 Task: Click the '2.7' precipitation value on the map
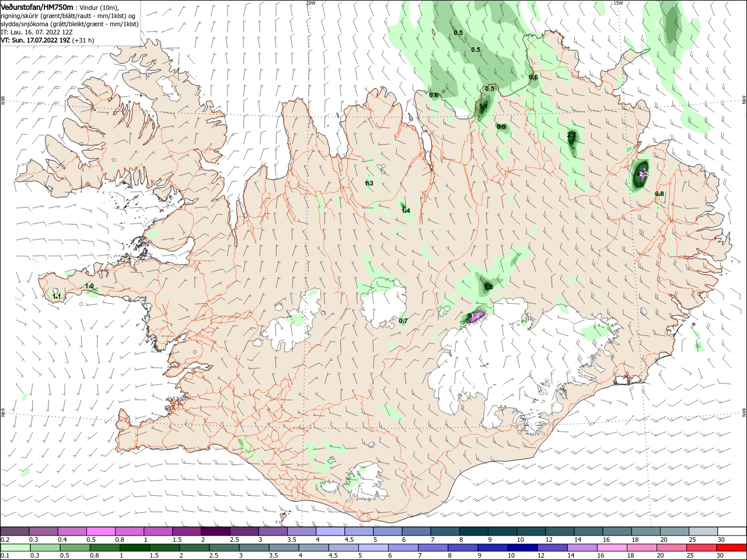click(571, 135)
